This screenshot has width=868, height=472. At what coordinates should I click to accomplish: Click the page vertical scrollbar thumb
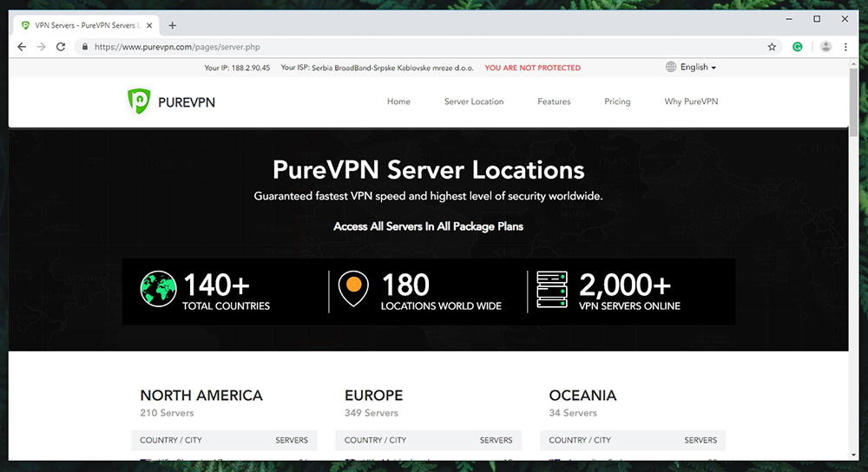[x=853, y=102]
